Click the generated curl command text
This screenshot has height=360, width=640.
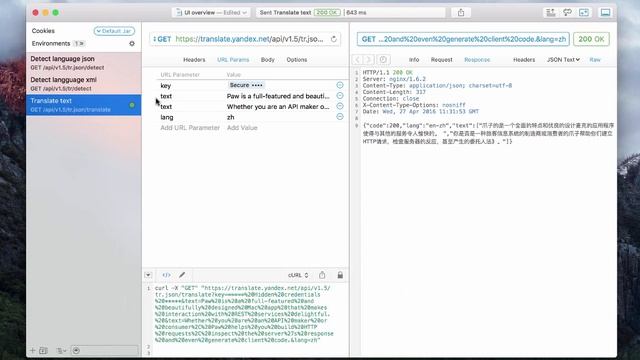coord(244,314)
